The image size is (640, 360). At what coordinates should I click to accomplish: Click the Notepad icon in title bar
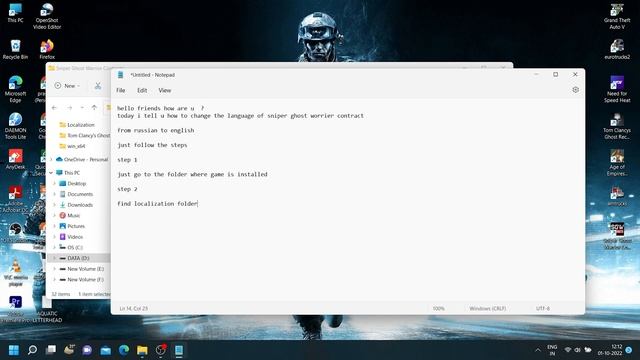point(120,75)
